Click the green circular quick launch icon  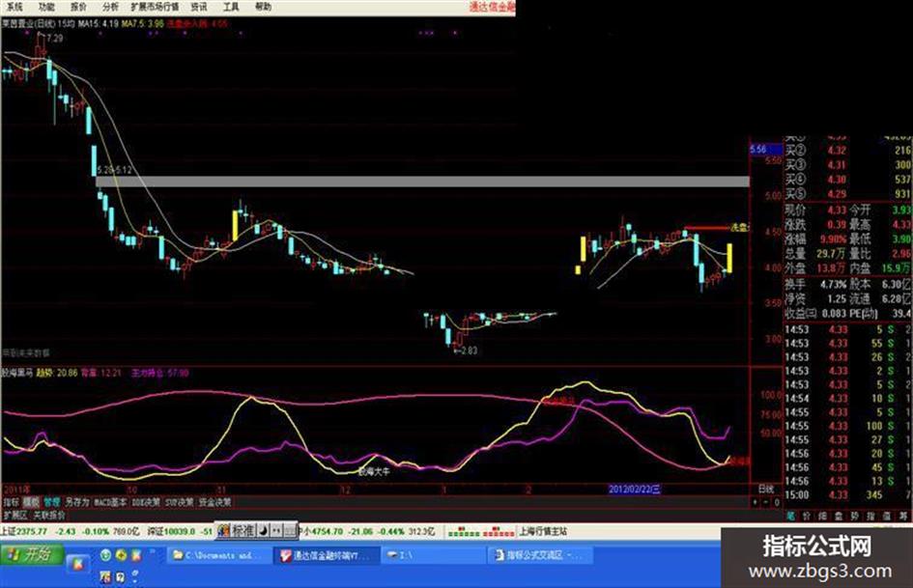[105, 555]
